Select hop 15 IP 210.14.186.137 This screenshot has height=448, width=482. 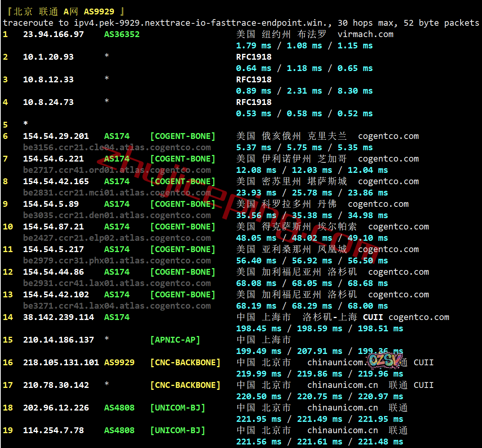click(x=59, y=340)
